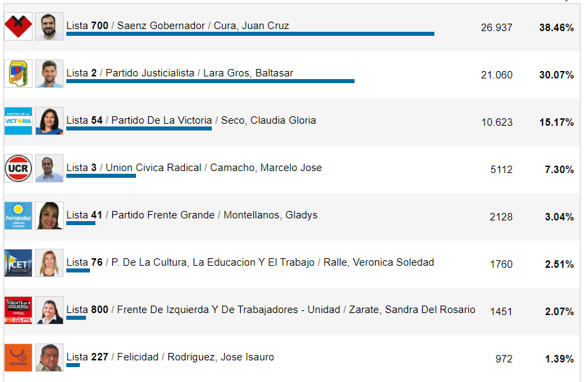588x382 pixels.
Task: Select Lista 800 Zarate, Sandra Del Rosario
Action: (271, 310)
